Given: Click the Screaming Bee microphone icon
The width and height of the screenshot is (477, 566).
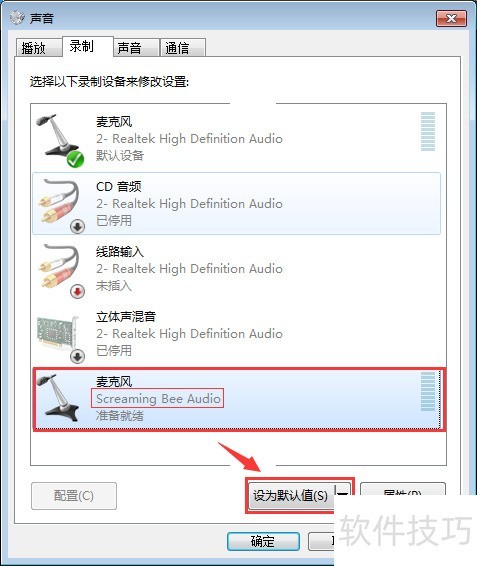Looking at the screenshot, I should pyautogui.click(x=58, y=397).
